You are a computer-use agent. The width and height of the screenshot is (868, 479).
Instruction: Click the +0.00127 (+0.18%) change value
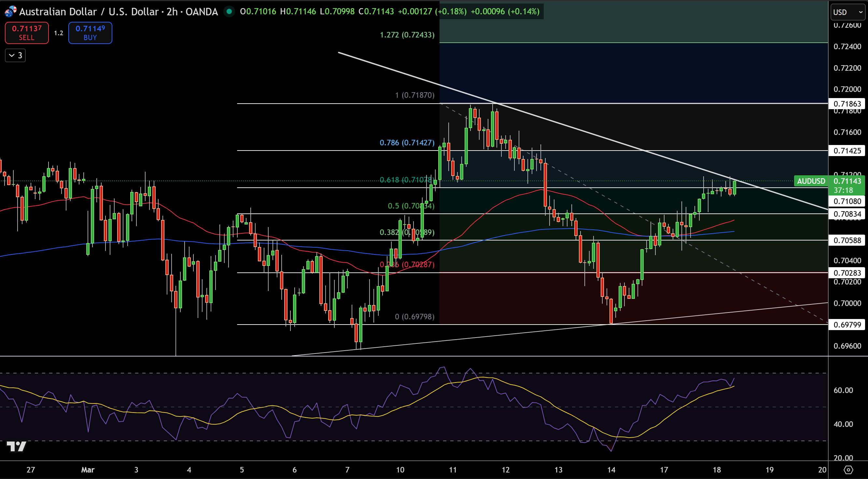(432, 11)
